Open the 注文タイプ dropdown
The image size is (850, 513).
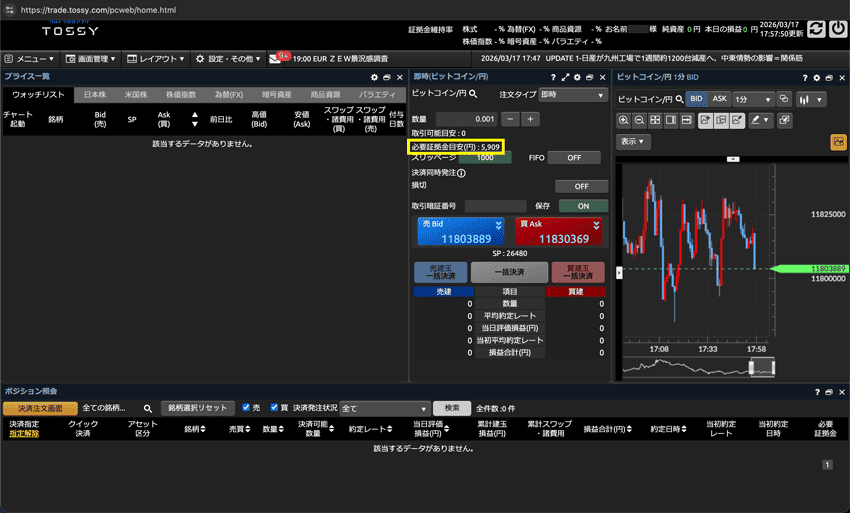pyautogui.click(x=572, y=95)
